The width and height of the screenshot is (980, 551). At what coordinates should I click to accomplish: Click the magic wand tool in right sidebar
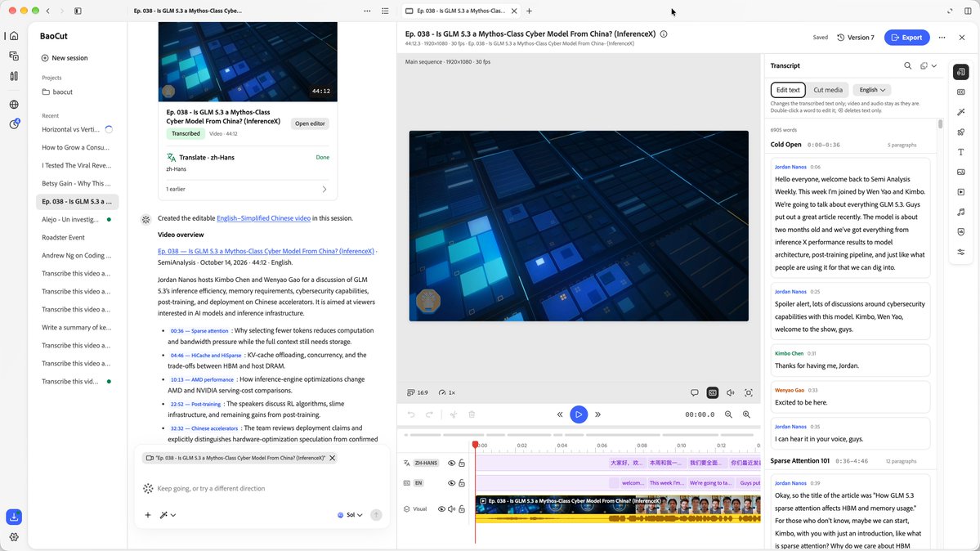[960, 112]
